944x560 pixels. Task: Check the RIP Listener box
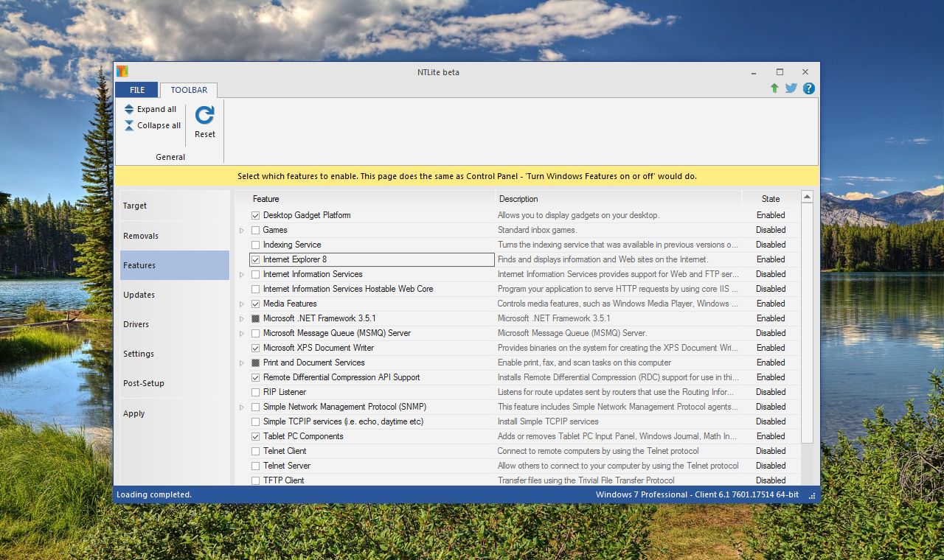(255, 392)
